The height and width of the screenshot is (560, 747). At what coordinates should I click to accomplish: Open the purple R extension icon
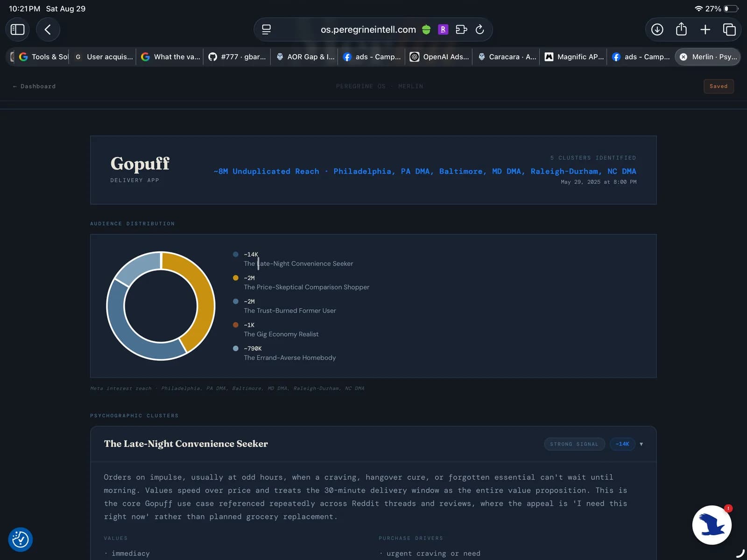click(x=443, y=29)
